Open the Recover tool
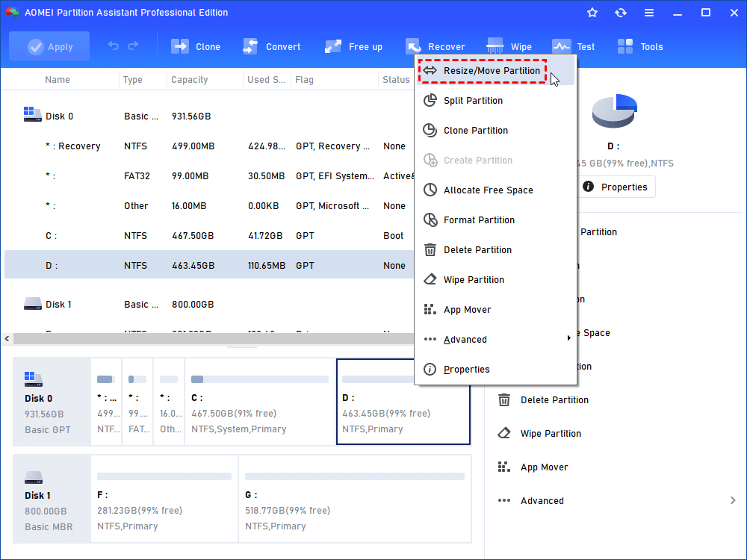Screen dimensions: 747x560 tap(435, 46)
